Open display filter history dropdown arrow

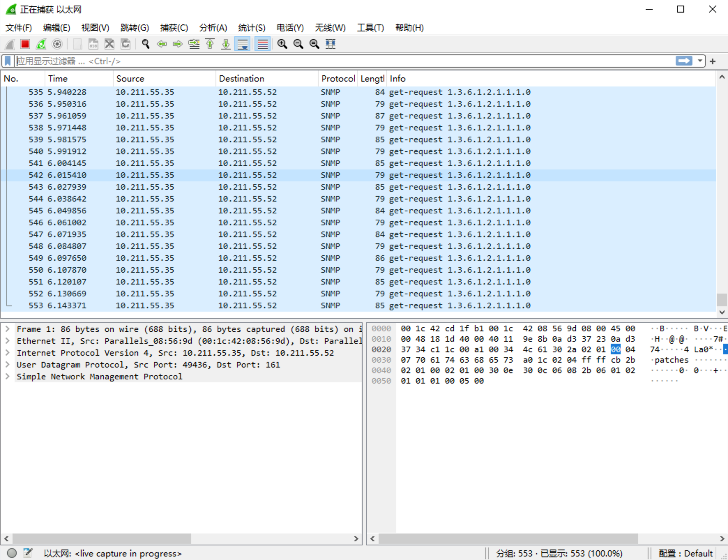click(x=700, y=61)
